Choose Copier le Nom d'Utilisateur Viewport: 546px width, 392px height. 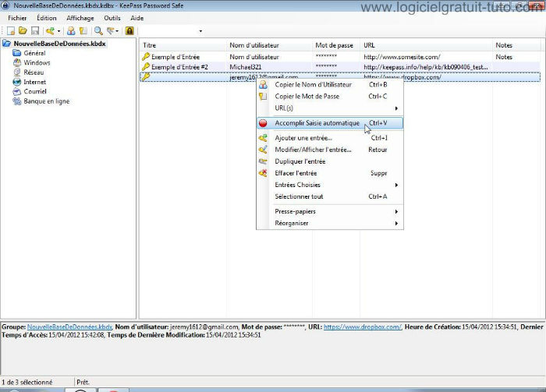(x=330, y=84)
